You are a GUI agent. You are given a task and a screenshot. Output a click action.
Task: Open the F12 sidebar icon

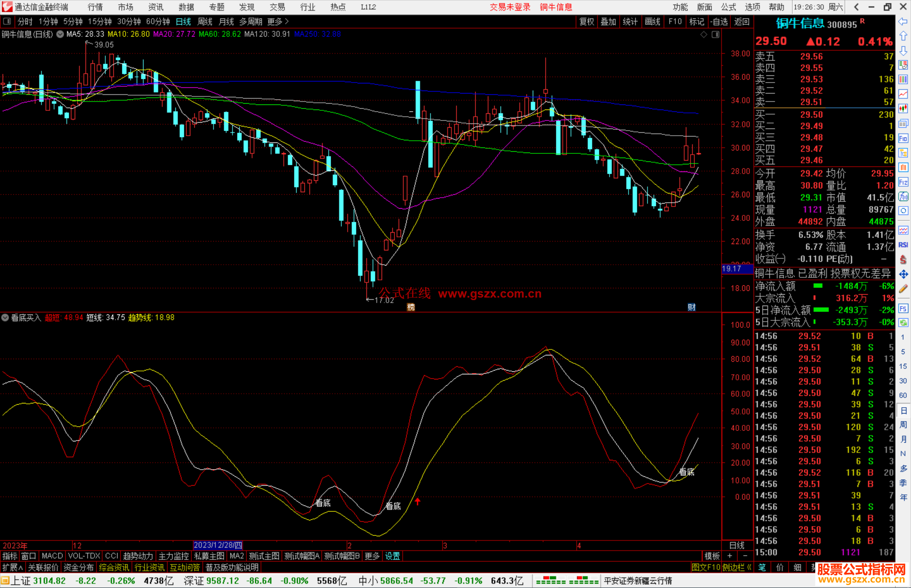[x=903, y=182]
